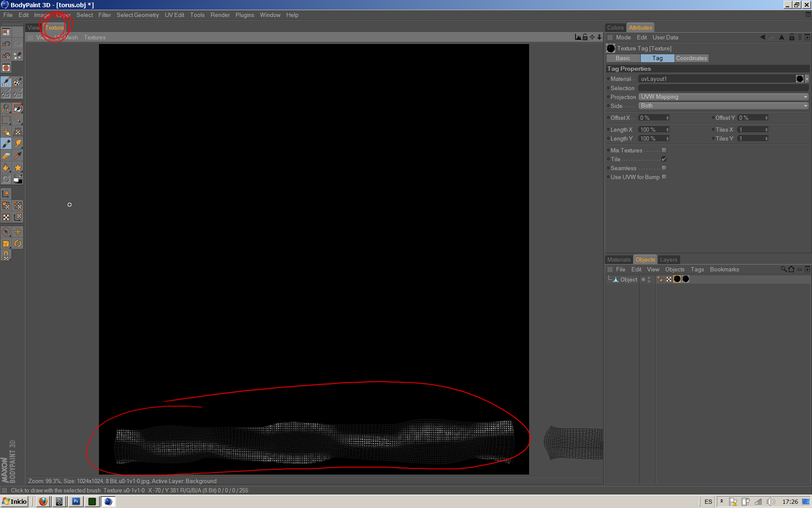The height and width of the screenshot is (508, 812).
Task: Click the Inicio start button
Action: coord(15,502)
